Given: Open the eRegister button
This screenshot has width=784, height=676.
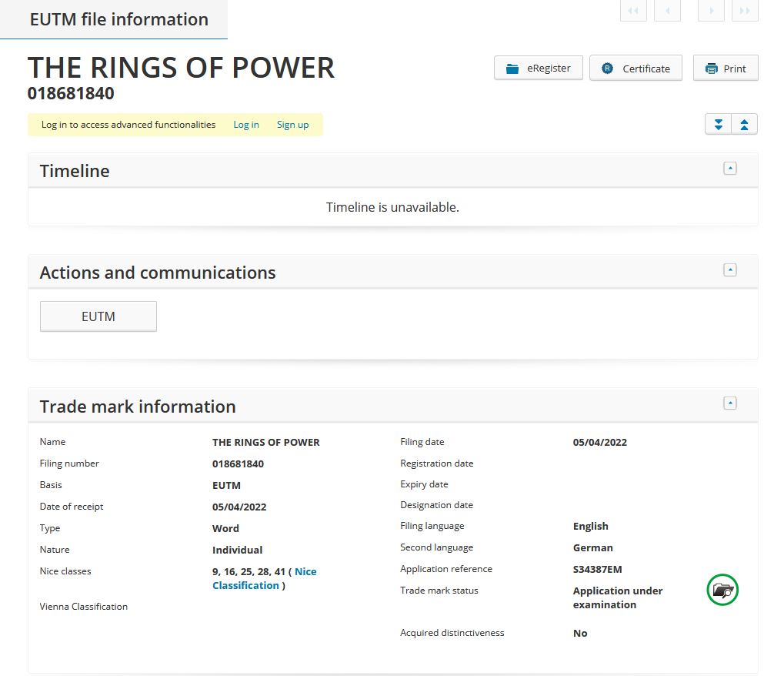Looking at the screenshot, I should tap(539, 68).
